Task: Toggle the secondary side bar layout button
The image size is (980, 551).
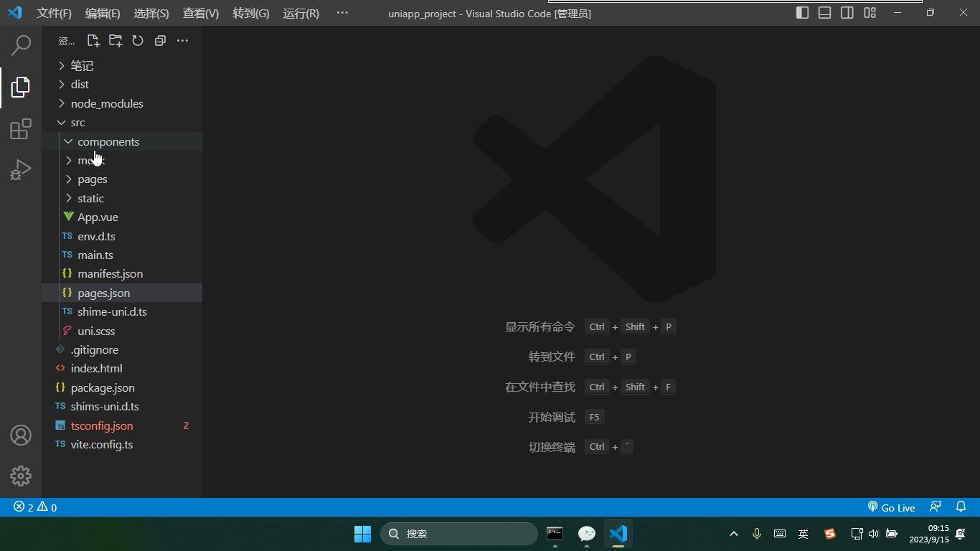Action: [847, 13]
